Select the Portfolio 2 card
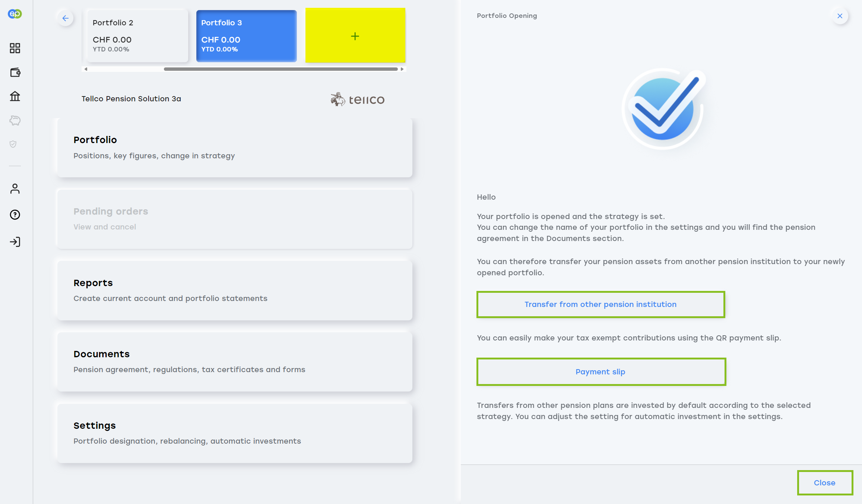 click(137, 36)
